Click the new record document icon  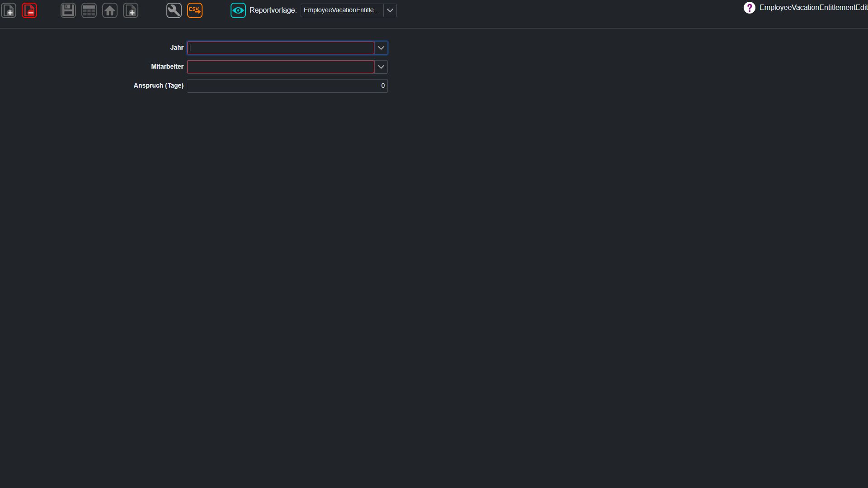9,10
